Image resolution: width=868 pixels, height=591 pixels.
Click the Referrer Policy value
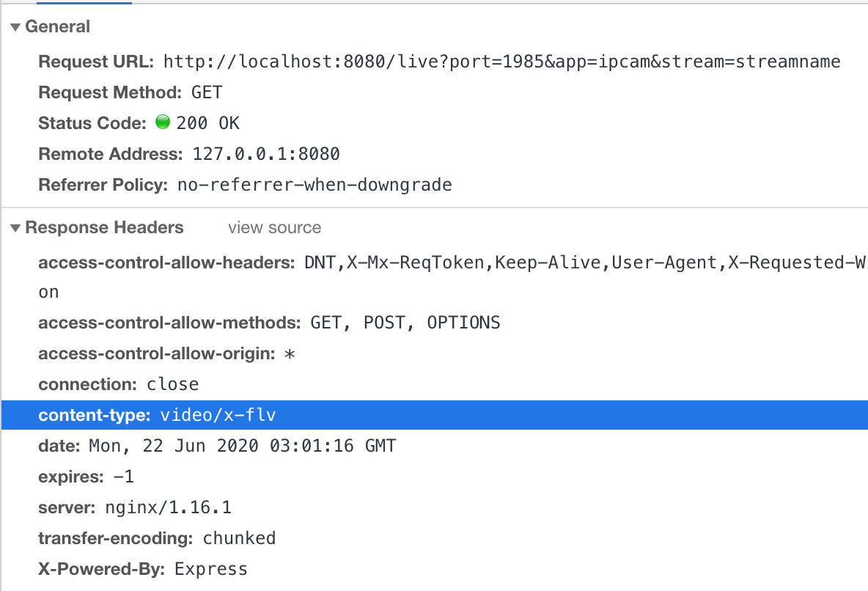coord(315,185)
